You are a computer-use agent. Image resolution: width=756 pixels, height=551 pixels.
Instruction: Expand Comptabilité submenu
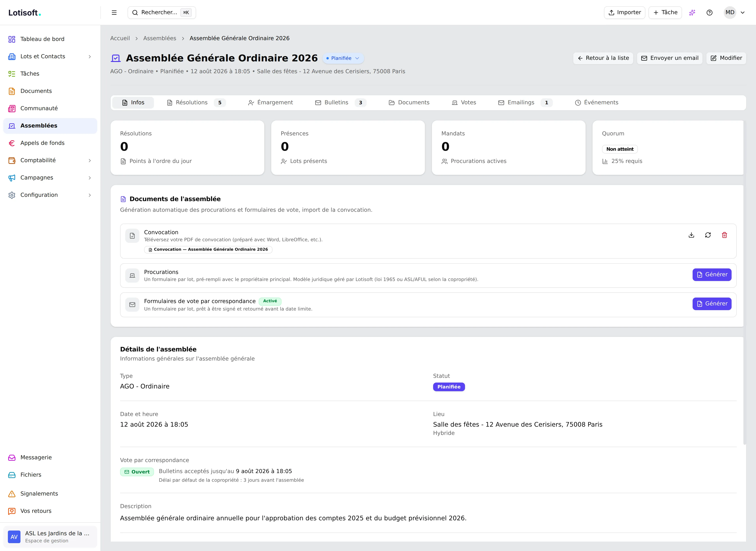point(89,160)
